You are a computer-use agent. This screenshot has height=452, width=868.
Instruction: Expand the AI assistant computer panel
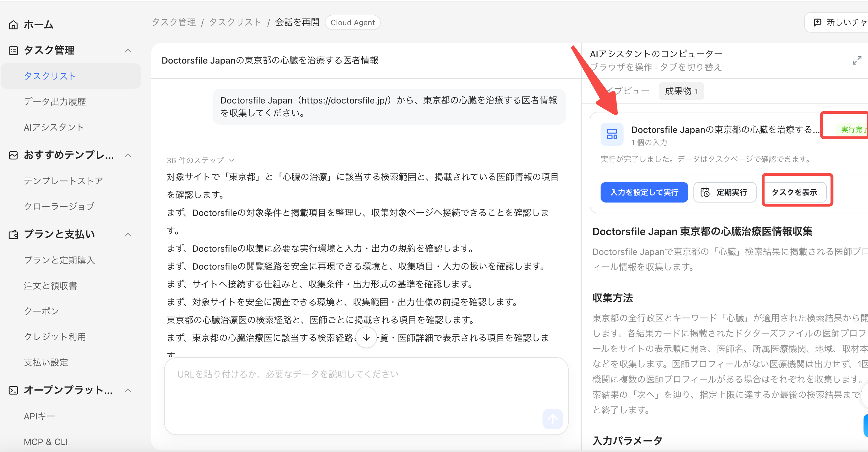pos(857,60)
